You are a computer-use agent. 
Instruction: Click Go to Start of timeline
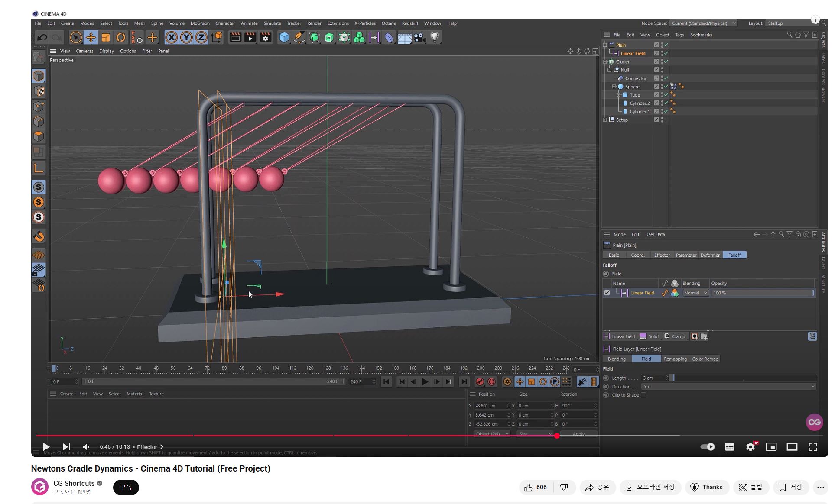(x=386, y=382)
